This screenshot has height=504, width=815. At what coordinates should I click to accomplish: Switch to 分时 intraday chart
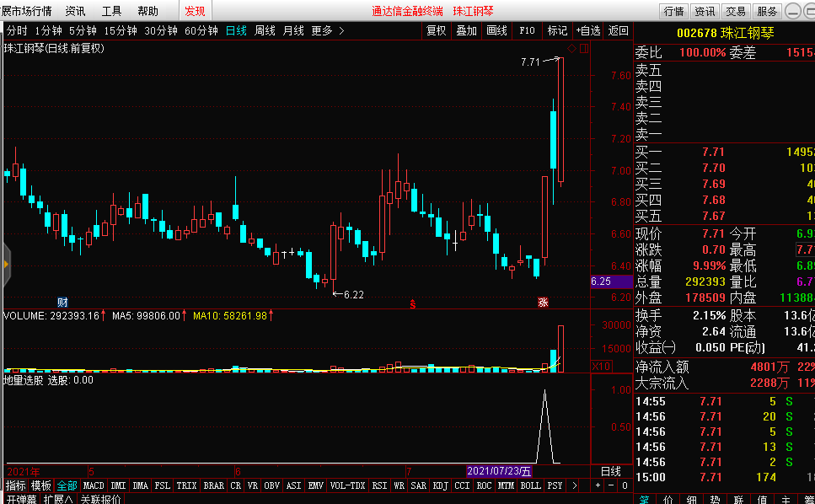tap(17, 31)
